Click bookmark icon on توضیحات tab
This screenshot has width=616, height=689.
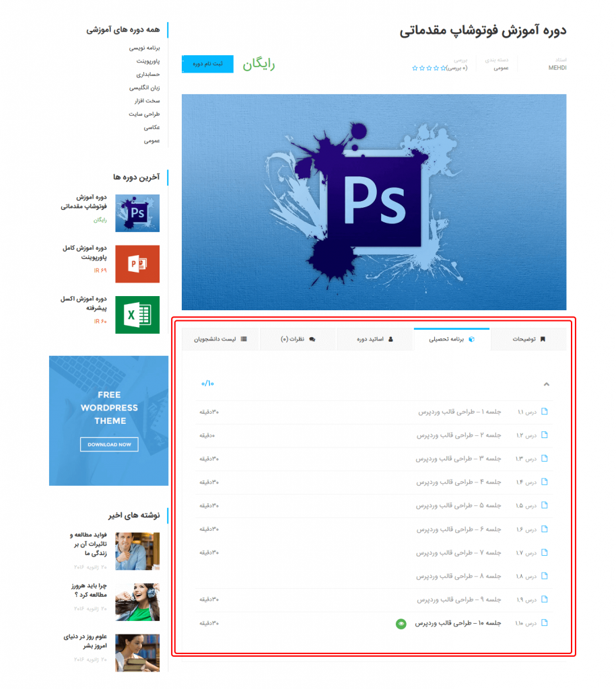tap(543, 339)
